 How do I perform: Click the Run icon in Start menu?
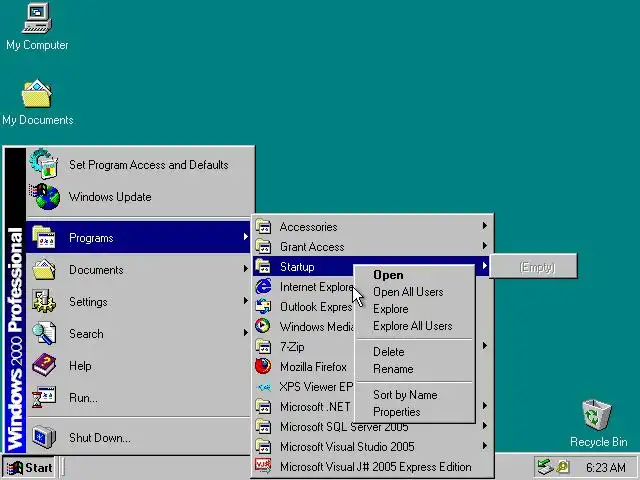(x=44, y=397)
